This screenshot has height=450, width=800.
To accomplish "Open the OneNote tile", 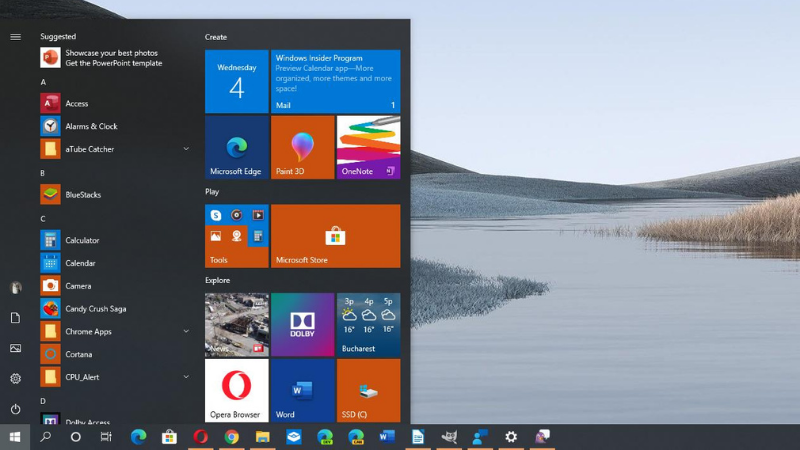I will point(368,147).
